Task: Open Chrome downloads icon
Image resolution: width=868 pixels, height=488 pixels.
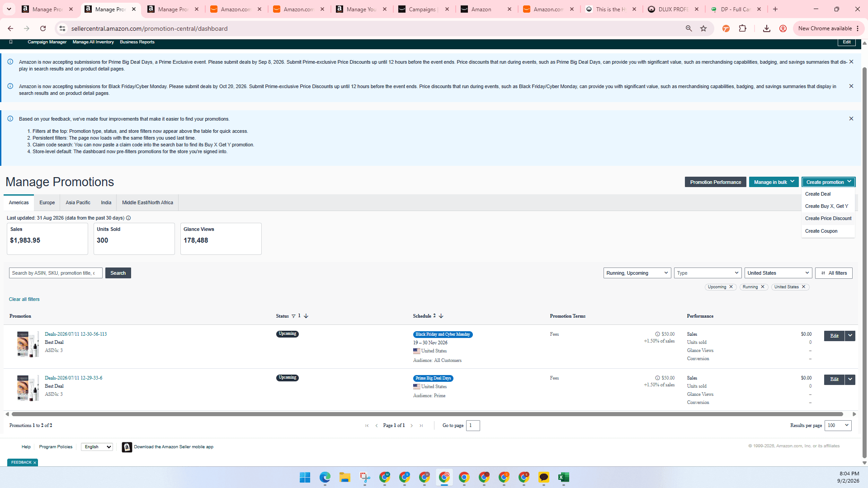Action: click(x=767, y=28)
